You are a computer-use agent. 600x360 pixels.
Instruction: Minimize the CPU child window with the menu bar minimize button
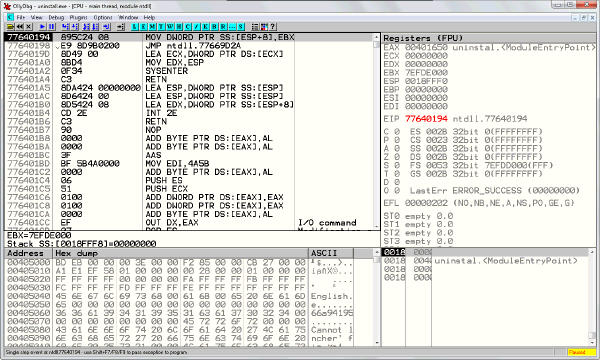pyautogui.click(x=576, y=17)
